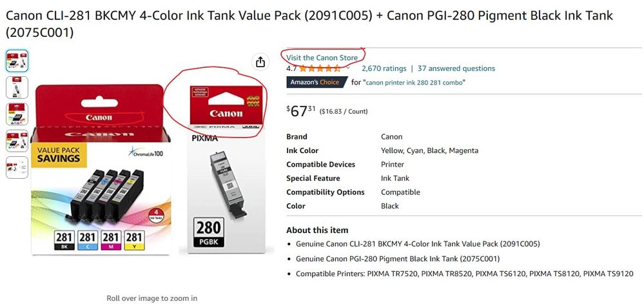This screenshot has height=304, width=644.
Task: Click the PIXMA logo on the black ink package
Action: (x=205, y=138)
